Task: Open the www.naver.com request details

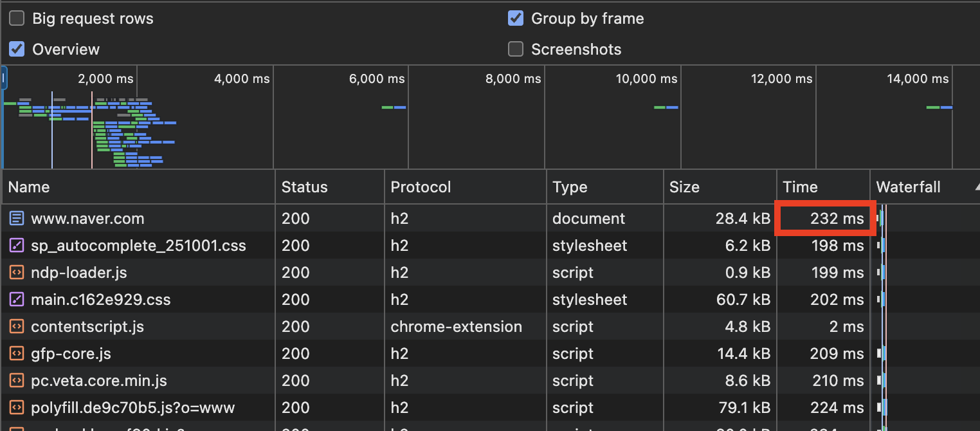Action: pos(87,219)
